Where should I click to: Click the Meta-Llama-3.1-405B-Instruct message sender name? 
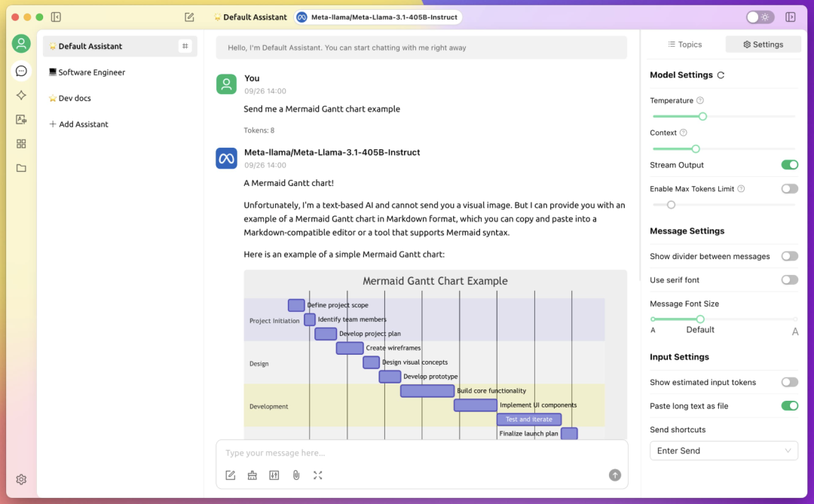click(x=332, y=152)
